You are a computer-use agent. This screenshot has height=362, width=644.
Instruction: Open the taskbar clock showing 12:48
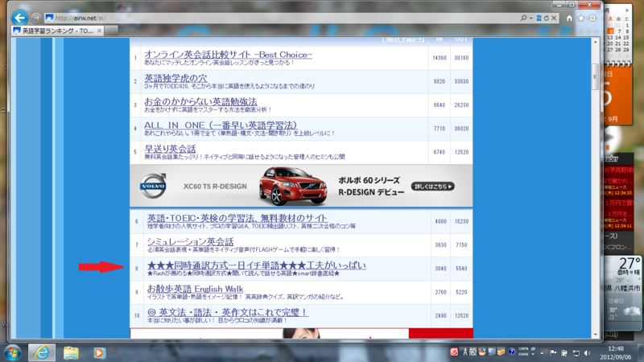616,353
